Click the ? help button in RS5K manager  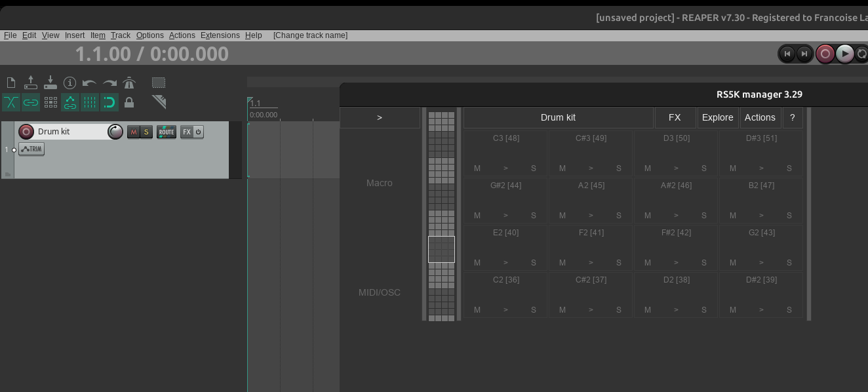pos(792,117)
